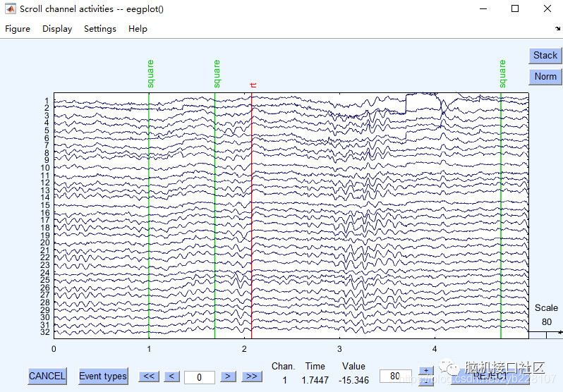The width and height of the screenshot is (563, 392).
Task: Click the scale value 80 under Scale
Action: click(547, 322)
